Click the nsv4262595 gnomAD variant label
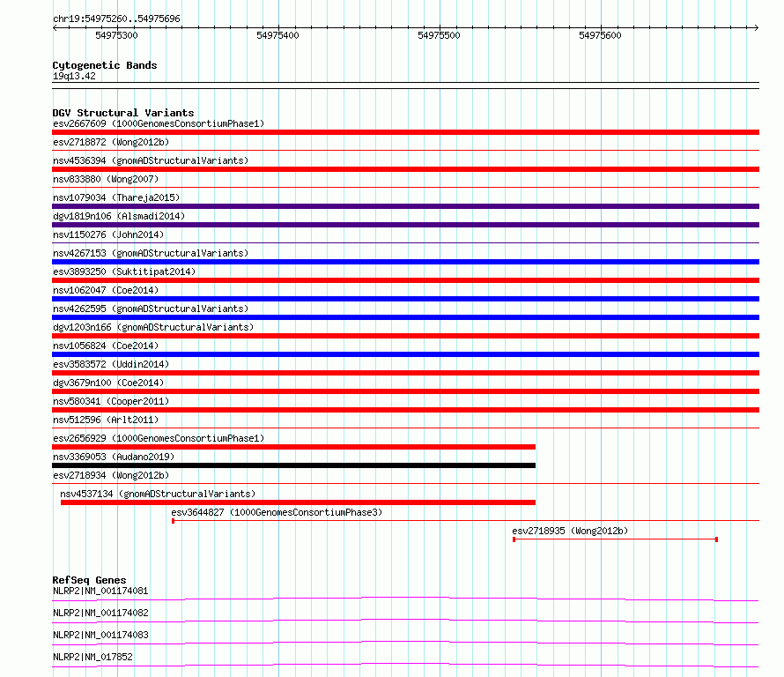Screen dimensions: 784x677 click(151, 309)
